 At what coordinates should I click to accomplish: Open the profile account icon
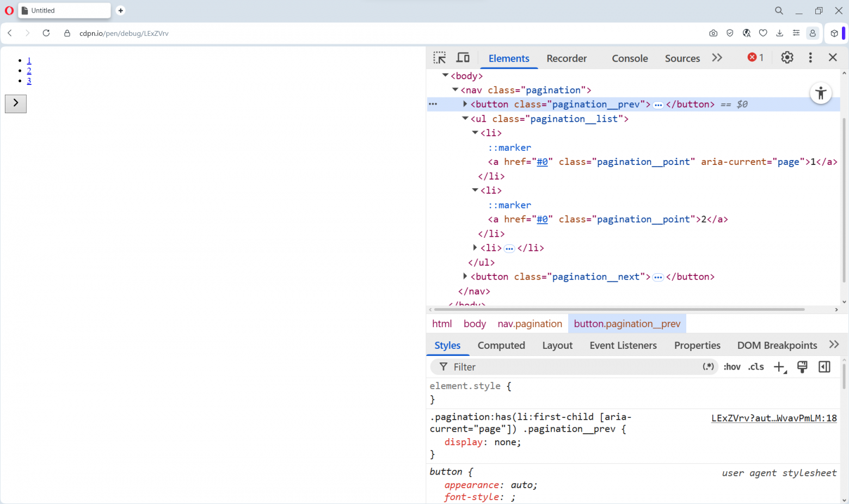[813, 33]
